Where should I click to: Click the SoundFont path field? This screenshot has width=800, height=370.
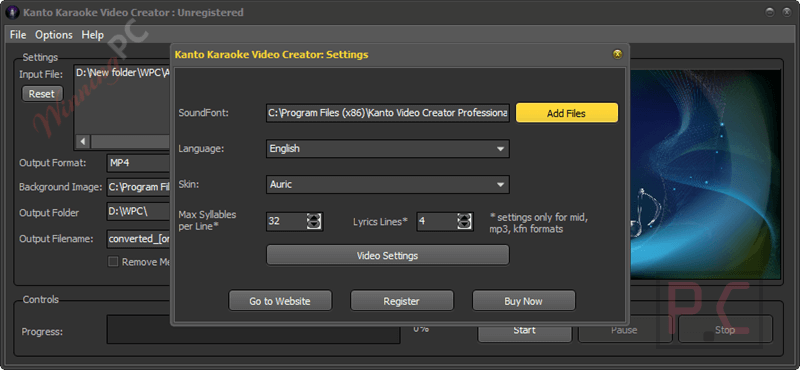(388, 113)
